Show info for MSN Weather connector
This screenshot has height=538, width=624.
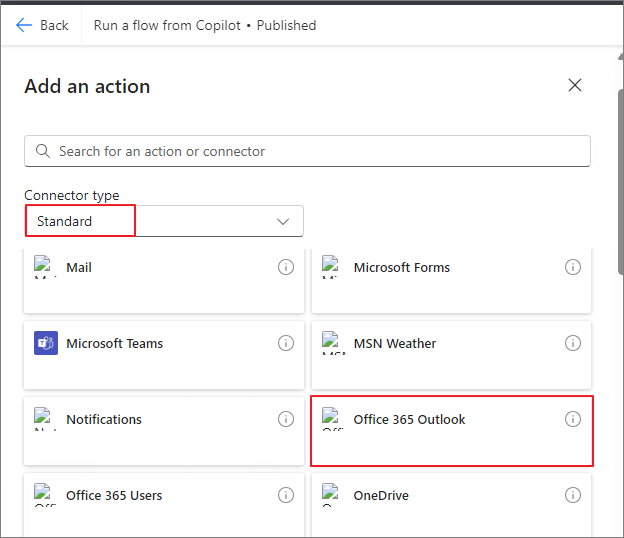(573, 343)
